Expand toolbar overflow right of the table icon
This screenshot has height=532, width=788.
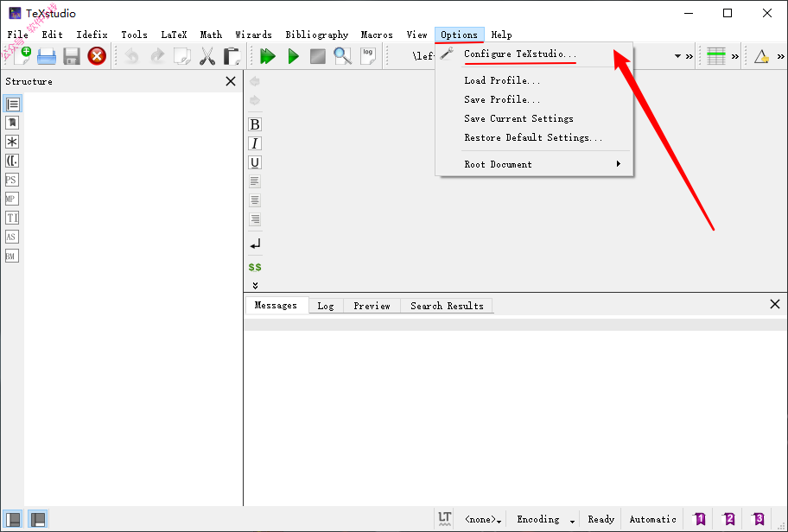point(735,56)
